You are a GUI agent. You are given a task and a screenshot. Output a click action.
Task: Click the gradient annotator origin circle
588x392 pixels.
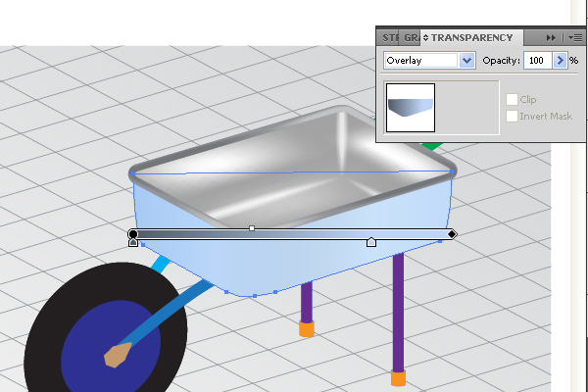(x=132, y=234)
